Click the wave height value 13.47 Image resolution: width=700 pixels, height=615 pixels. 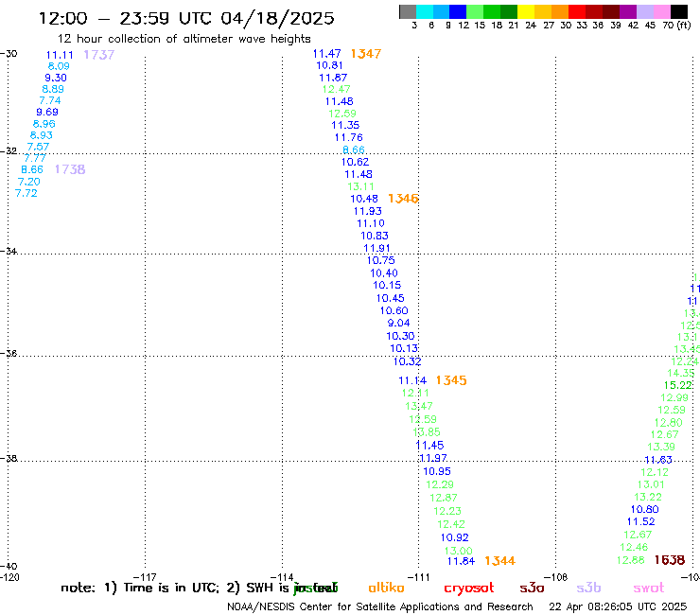click(419, 406)
